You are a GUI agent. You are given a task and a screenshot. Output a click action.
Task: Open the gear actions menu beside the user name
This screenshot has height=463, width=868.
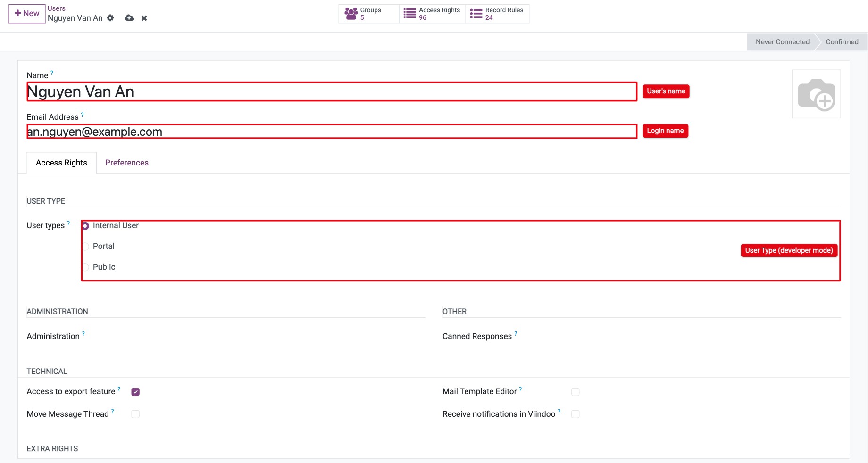tap(110, 18)
